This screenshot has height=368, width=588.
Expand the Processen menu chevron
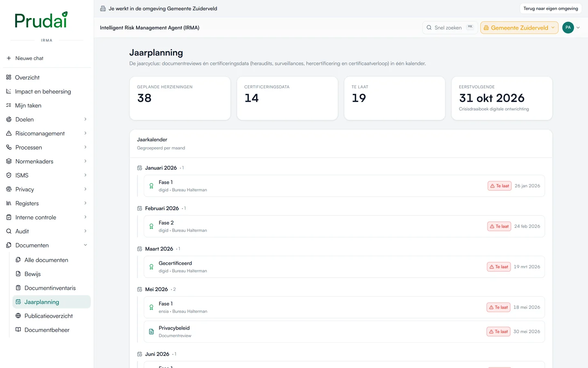[x=85, y=147]
